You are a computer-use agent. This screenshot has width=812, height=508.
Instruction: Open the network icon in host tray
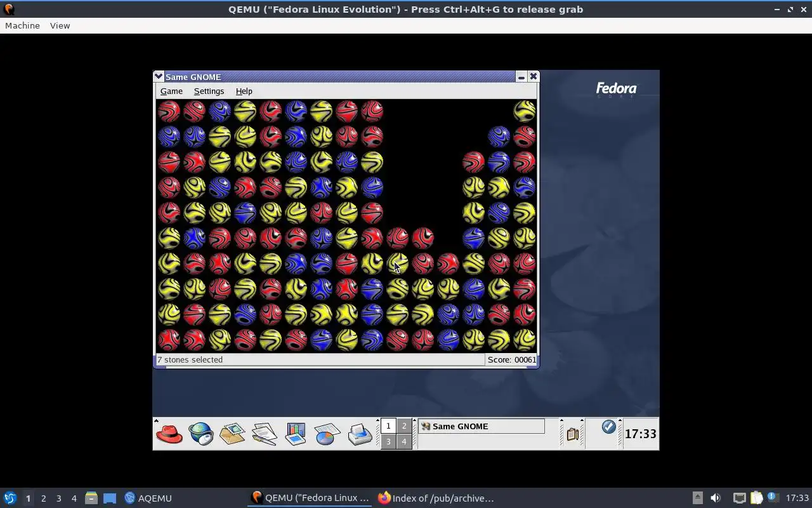[x=739, y=498]
